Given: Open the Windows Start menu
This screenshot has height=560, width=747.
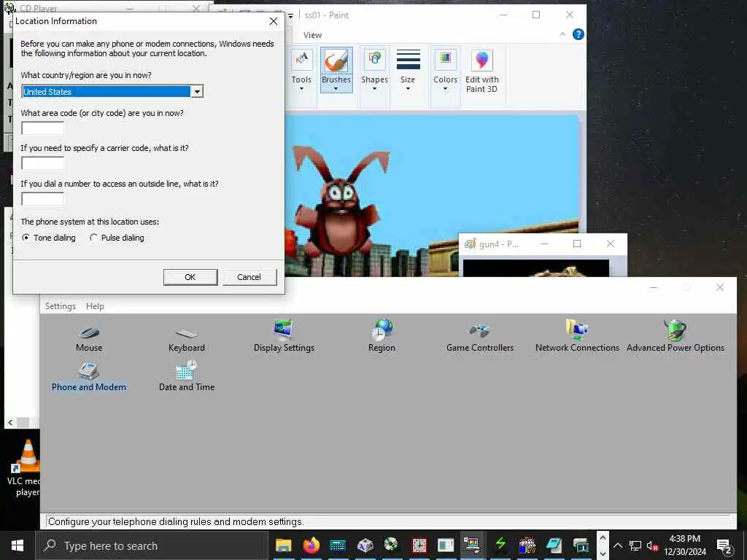Looking at the screenshot, I should (18, 545).
